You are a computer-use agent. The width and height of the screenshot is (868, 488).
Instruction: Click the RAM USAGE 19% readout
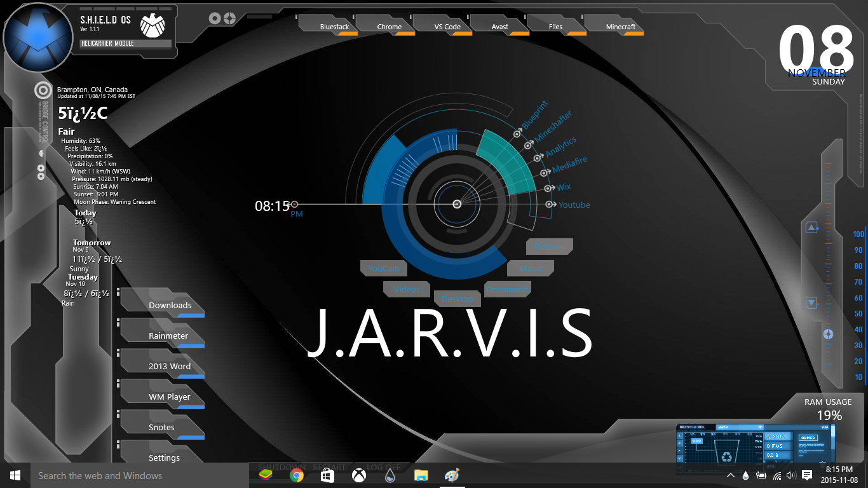[x=828, y=410]
